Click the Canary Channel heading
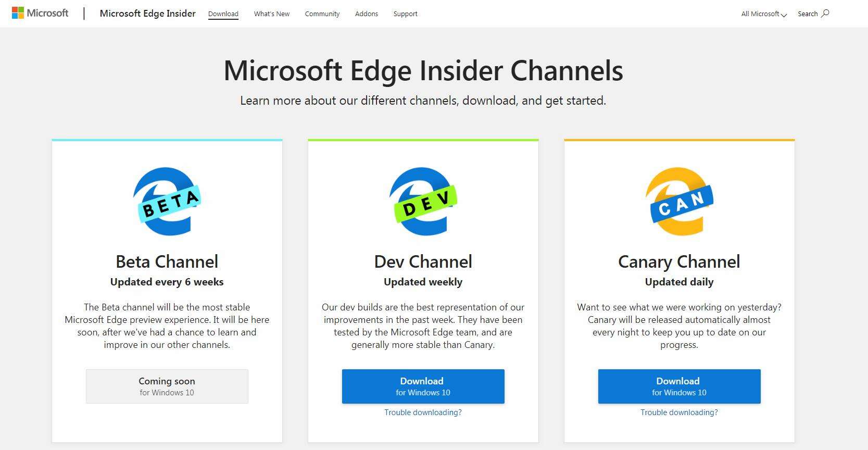 (x=679, y=261)
